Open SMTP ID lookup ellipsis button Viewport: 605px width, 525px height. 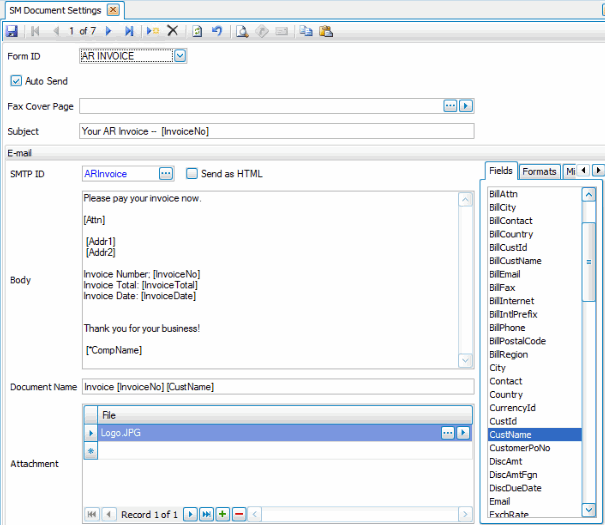click(x=166, y=173)
